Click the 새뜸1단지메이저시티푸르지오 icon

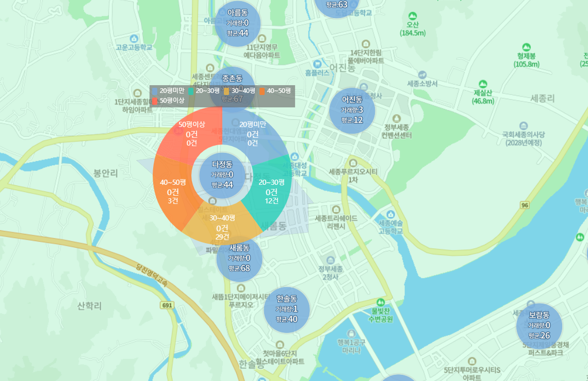tap(241, 288)
